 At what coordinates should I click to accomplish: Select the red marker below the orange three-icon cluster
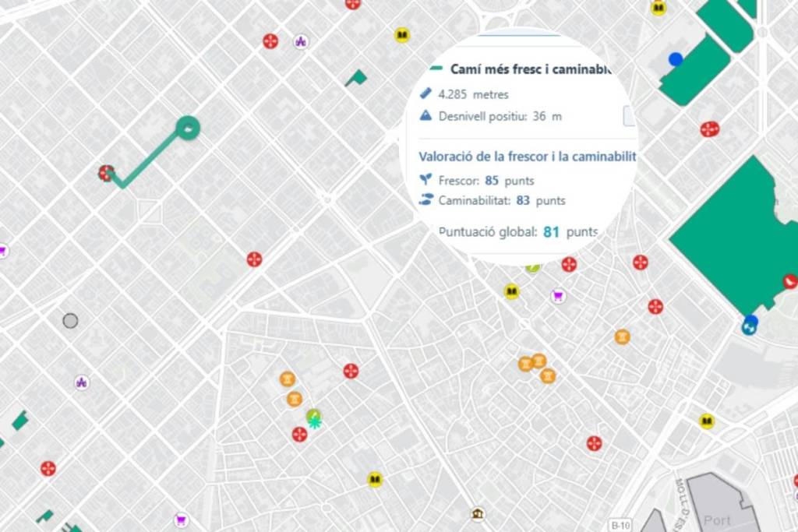(x=594, y=443)
